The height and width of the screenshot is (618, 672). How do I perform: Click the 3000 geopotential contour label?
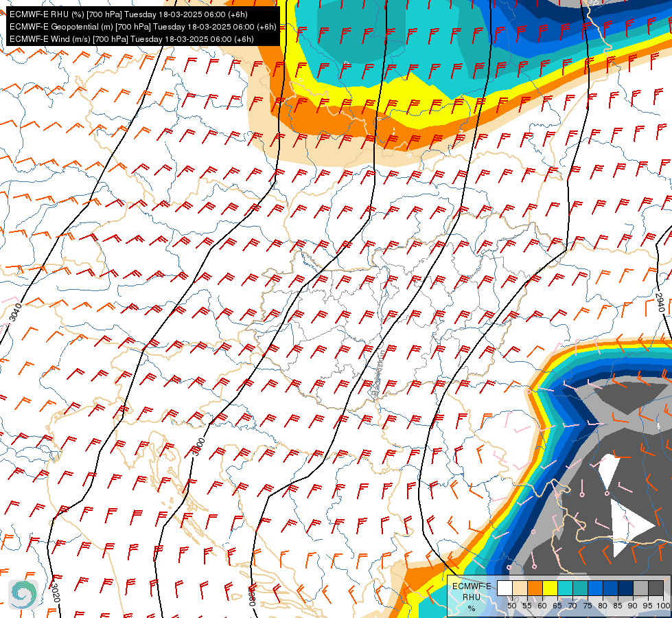(198, 447)
